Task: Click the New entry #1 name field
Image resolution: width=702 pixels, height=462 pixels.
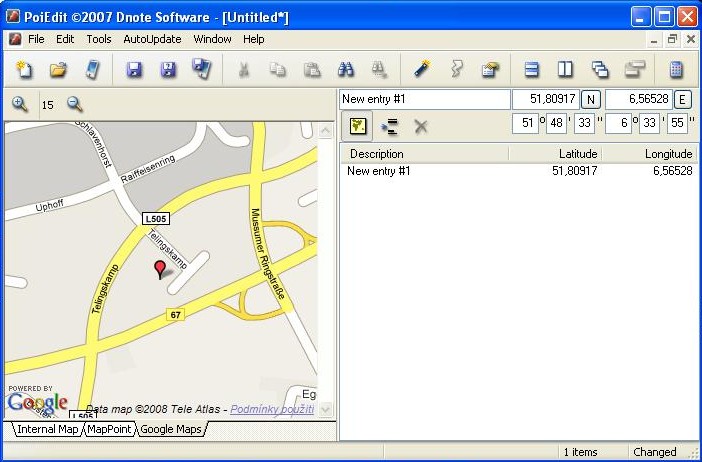Action: 424,99
